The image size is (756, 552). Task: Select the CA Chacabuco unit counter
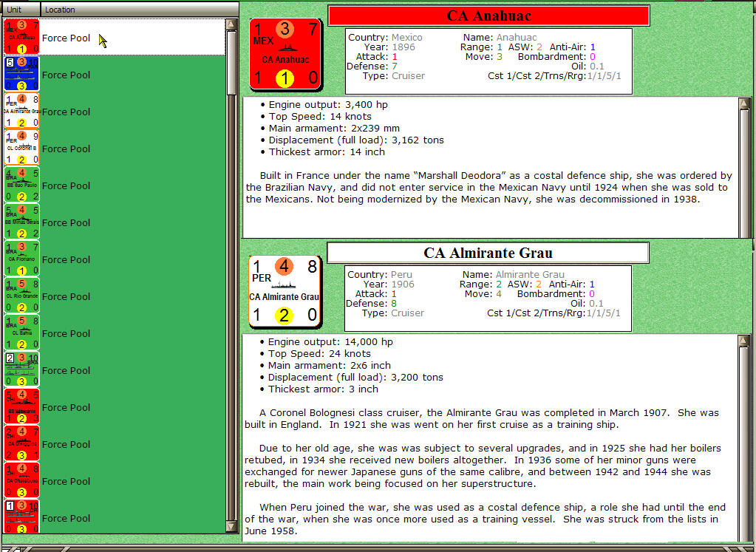[21, 480]
